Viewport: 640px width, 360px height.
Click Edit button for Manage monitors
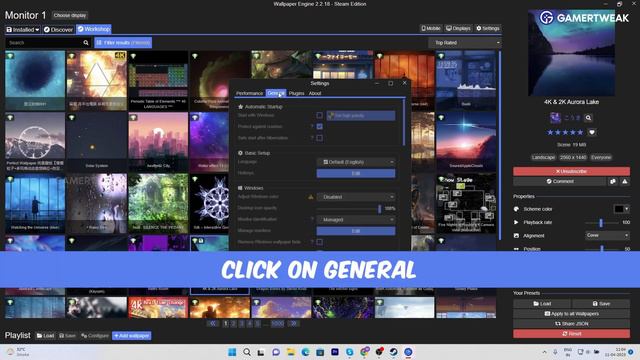click(x=356, y=231)
